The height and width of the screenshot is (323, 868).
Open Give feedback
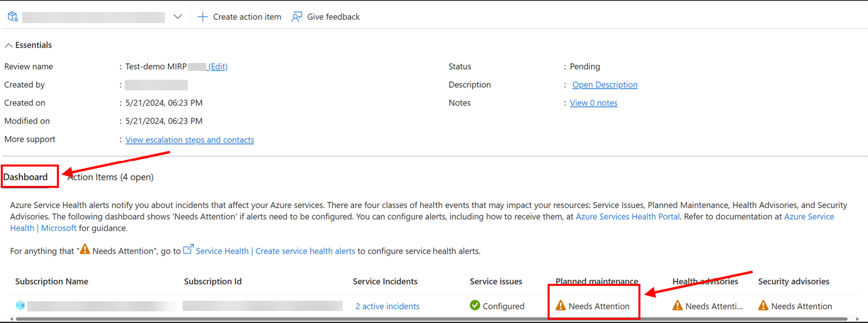325,17
